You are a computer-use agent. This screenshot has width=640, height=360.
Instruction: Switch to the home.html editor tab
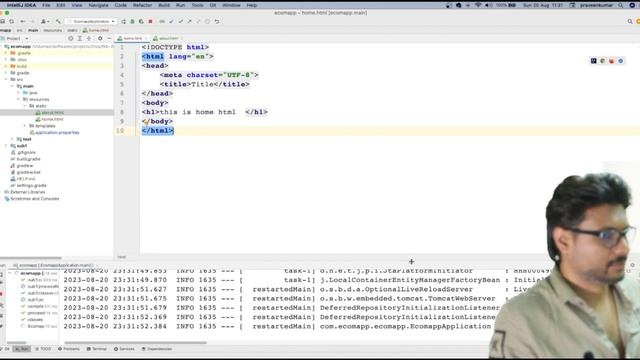click(x=131, y=38)
